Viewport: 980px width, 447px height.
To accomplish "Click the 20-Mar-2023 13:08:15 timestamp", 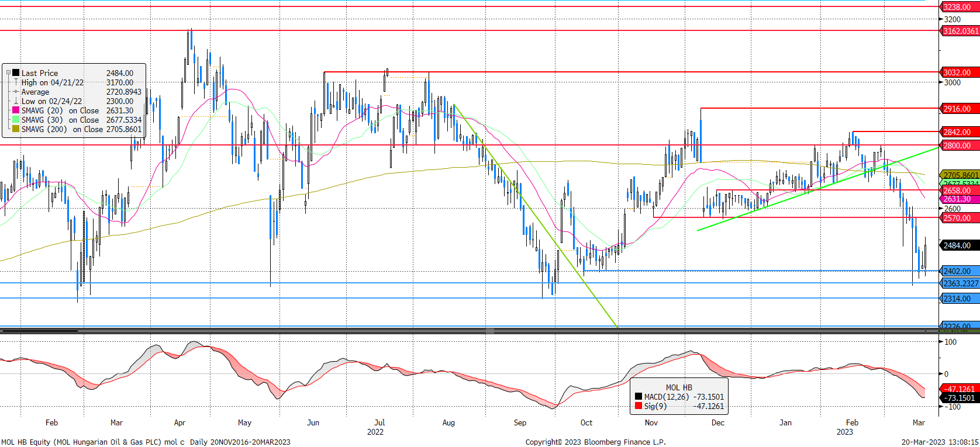I will coord(940,442).
